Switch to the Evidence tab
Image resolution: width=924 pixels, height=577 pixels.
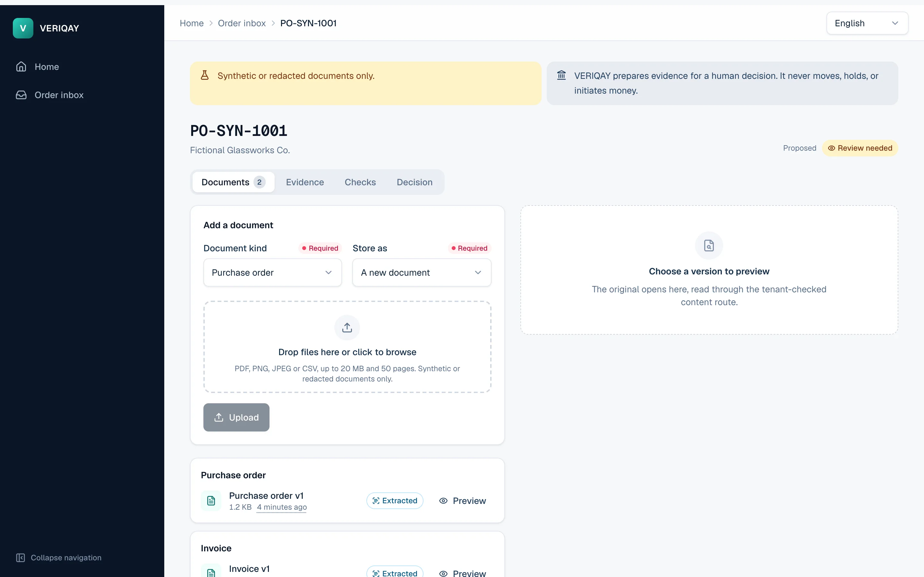tap(305, 182)
